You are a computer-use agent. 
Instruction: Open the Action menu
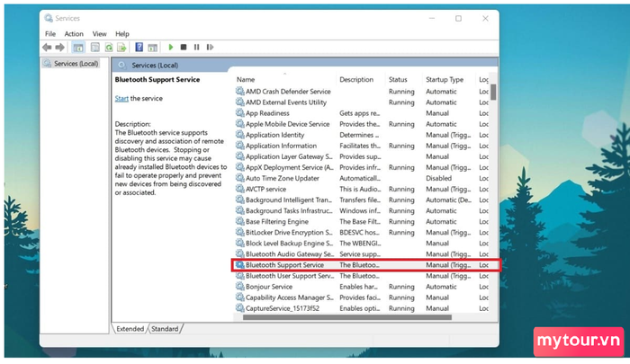tap(74, 34)
